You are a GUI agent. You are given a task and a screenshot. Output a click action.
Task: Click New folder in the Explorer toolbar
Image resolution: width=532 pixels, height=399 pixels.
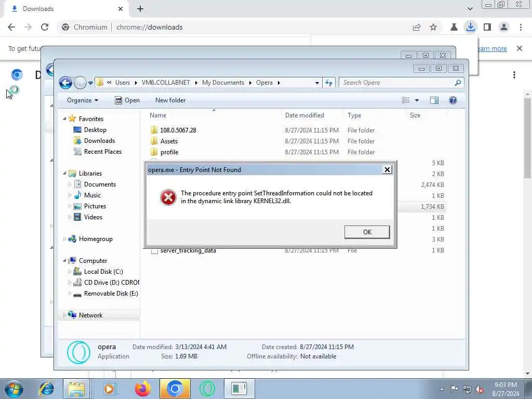point(170,100)
